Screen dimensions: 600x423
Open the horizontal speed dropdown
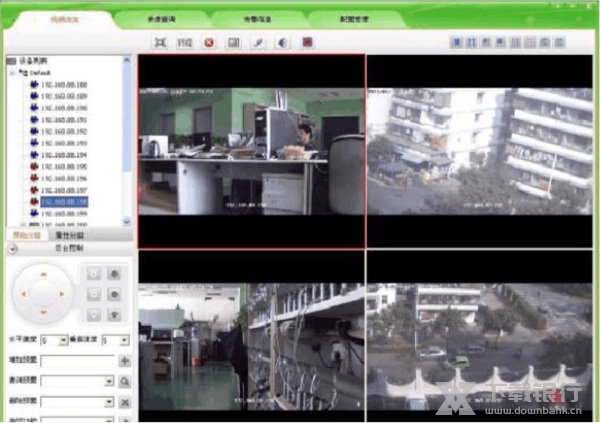[63, 341]
